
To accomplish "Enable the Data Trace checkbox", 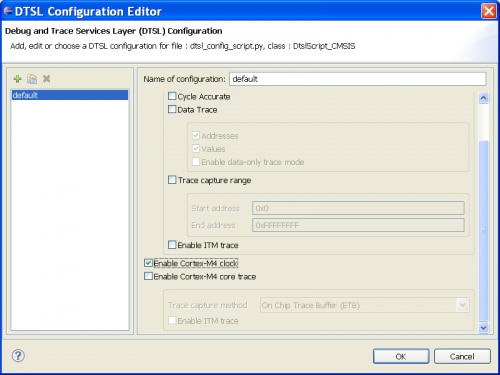I will [172, 109].
